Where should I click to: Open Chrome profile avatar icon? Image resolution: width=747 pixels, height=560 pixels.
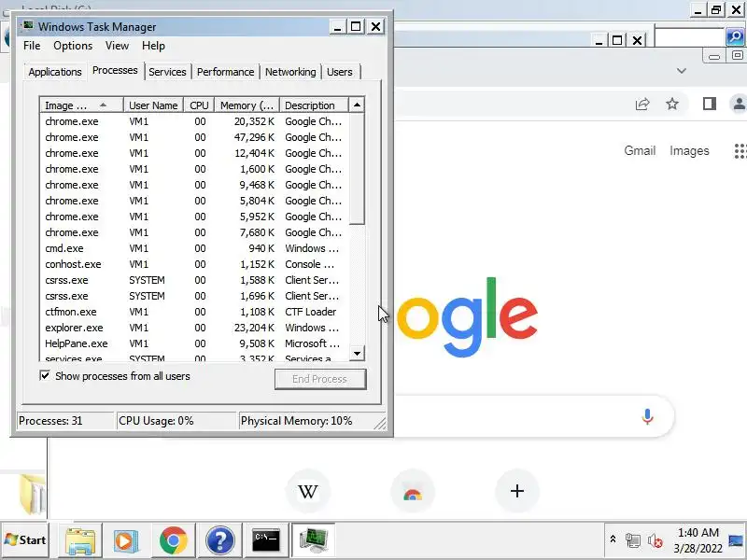pos(739,104)
